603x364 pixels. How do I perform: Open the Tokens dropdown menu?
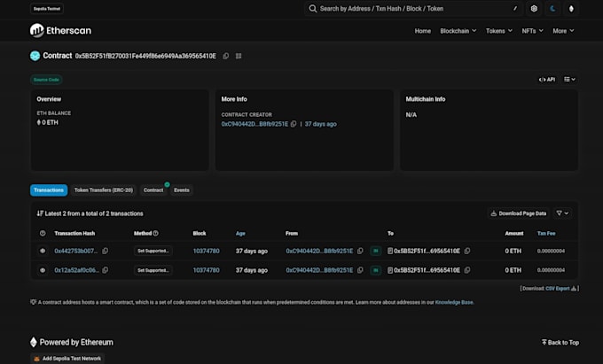tap(498, 31)
